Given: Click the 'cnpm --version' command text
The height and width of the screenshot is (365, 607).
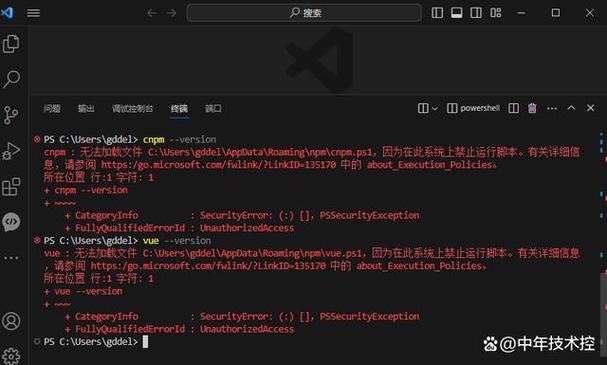Looking at the screenshot, I should point(180,139).
